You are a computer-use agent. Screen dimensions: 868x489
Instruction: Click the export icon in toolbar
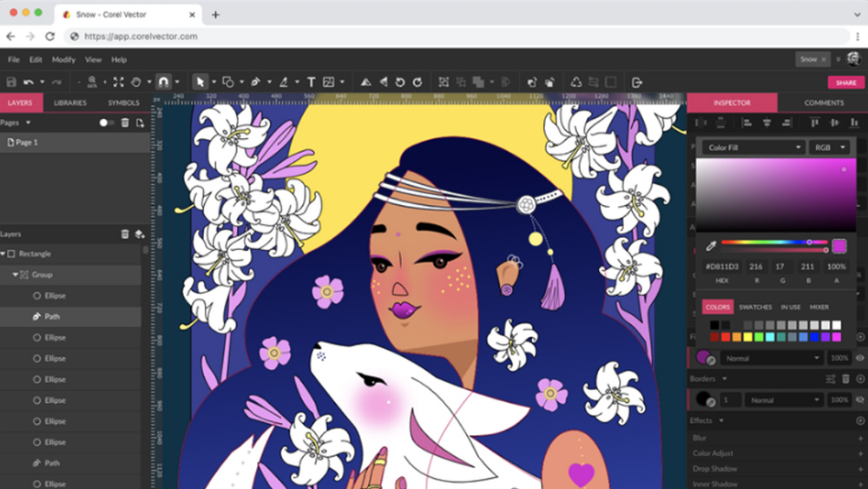point(636,82)
